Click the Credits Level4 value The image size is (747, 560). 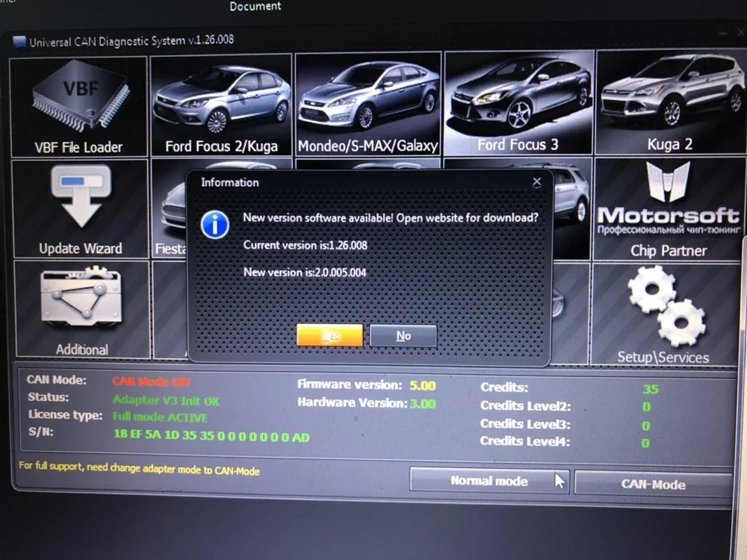(x=645, y=444)
